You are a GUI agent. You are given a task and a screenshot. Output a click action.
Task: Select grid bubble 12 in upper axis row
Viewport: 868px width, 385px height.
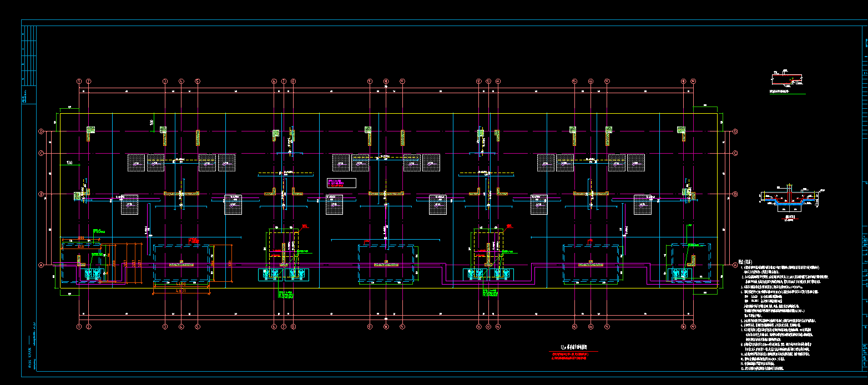click(478, 81)
